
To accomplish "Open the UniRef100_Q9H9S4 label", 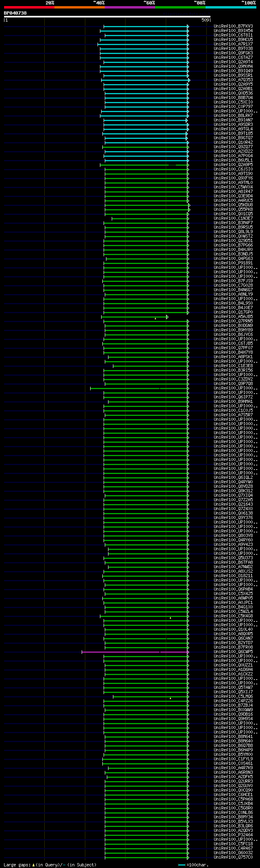I will [233, 719].
